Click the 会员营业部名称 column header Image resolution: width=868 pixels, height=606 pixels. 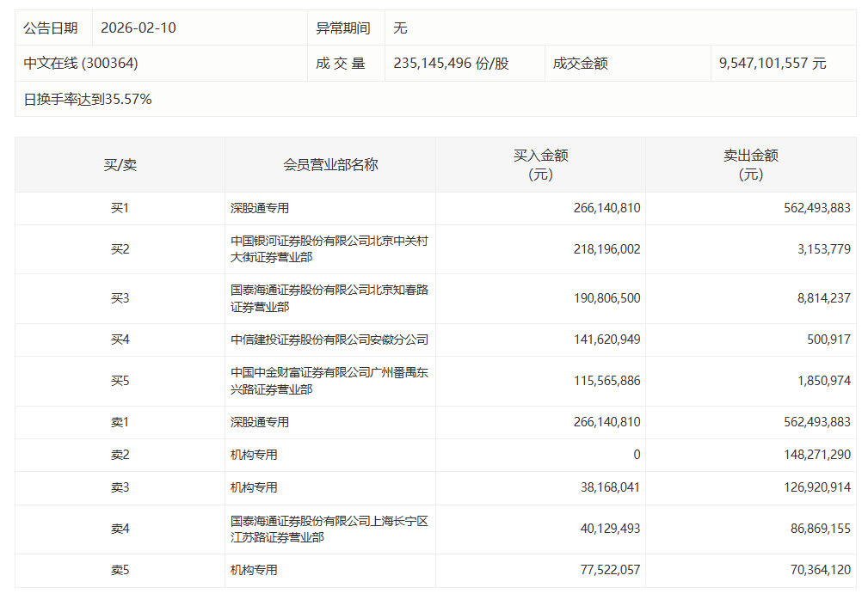click(x=330, y=164)
